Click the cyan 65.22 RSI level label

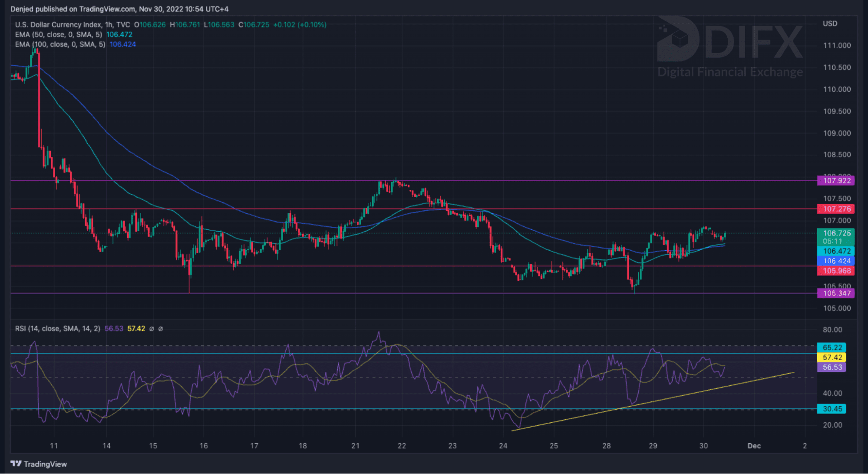(832, 348)
